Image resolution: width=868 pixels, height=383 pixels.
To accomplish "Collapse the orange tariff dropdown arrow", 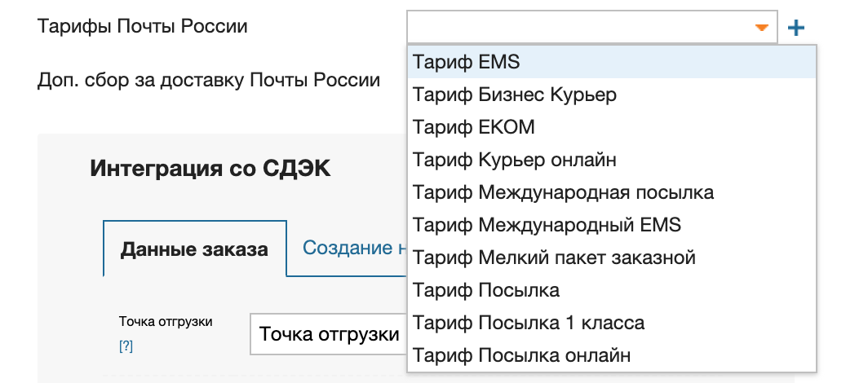I will pos(762,28).
